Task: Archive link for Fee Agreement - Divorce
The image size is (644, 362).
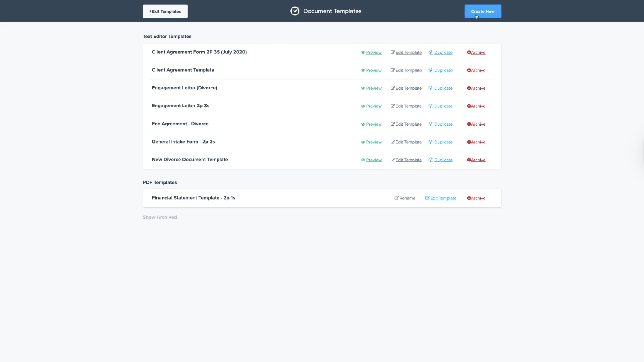Action: click(478, 124)
